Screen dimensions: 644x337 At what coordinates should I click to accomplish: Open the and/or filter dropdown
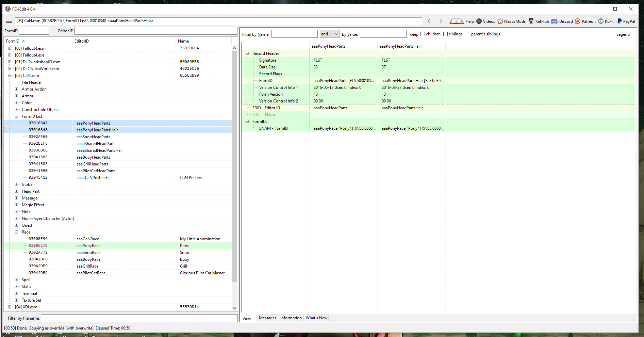tap(330, 34)
